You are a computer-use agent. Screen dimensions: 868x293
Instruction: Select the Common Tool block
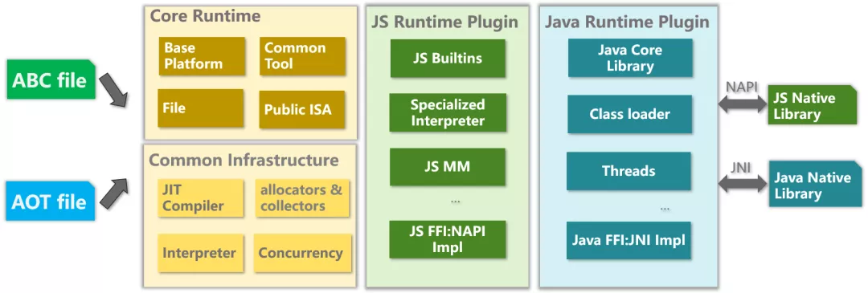click(x=302, y=56)
